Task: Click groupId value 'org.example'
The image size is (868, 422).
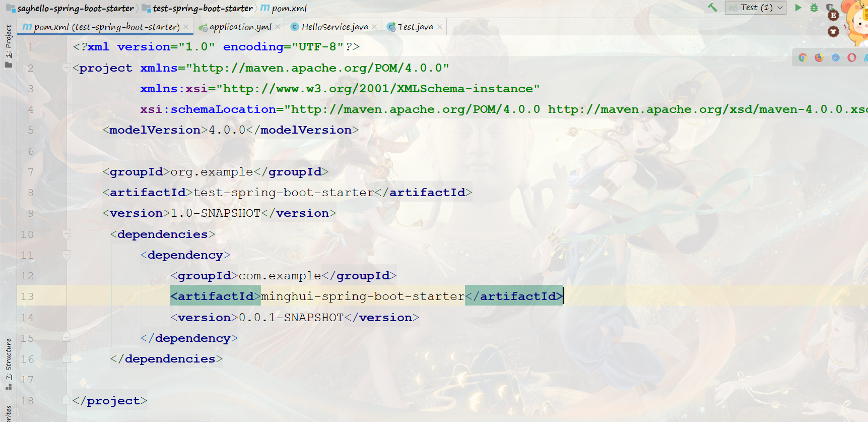Action: [212, 172]
